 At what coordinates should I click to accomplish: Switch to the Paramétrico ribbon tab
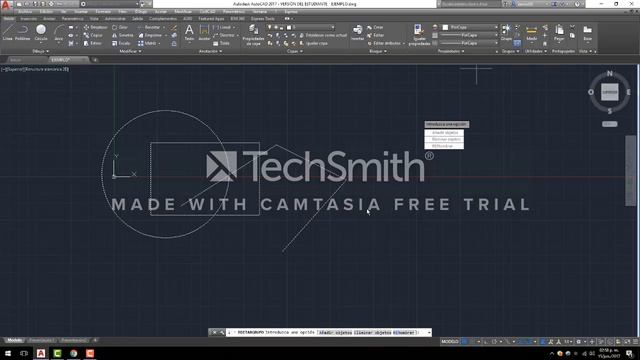tap(72, 19)
